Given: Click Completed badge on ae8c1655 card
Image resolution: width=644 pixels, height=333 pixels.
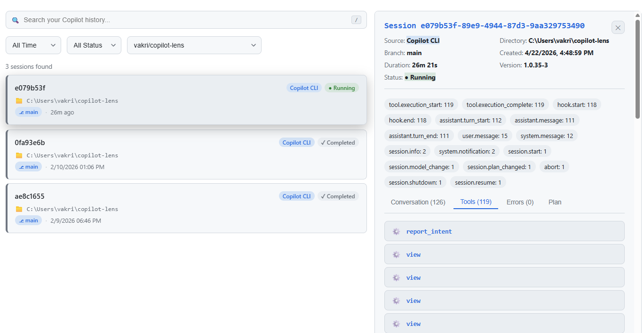Looking at the screenshot, I should point(338,196).
